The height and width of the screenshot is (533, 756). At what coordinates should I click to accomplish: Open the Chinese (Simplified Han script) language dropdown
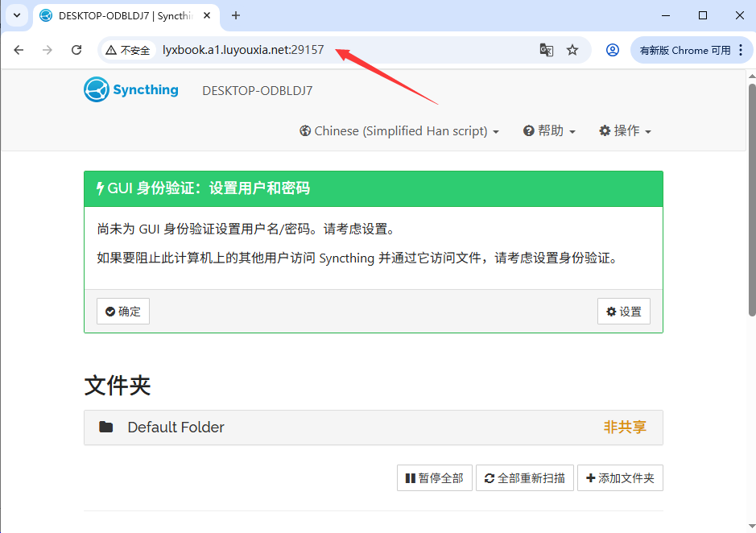click(399, 131)
